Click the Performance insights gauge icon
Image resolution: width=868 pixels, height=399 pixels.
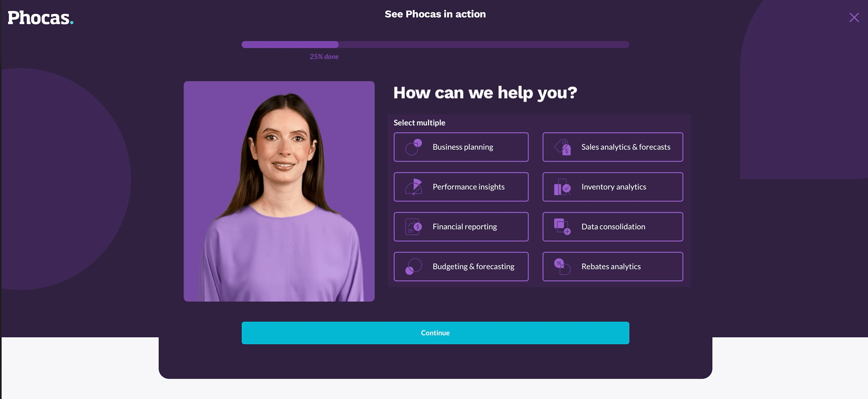[413, 187]
